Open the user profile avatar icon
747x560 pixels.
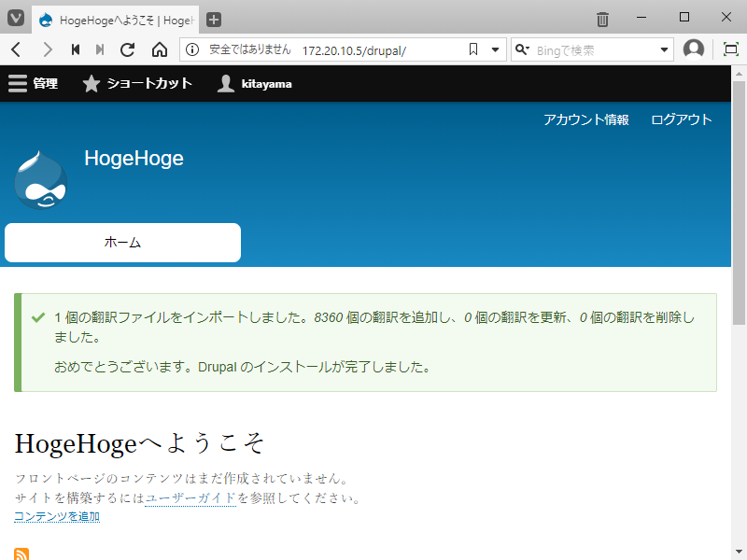tap(693, 49)
